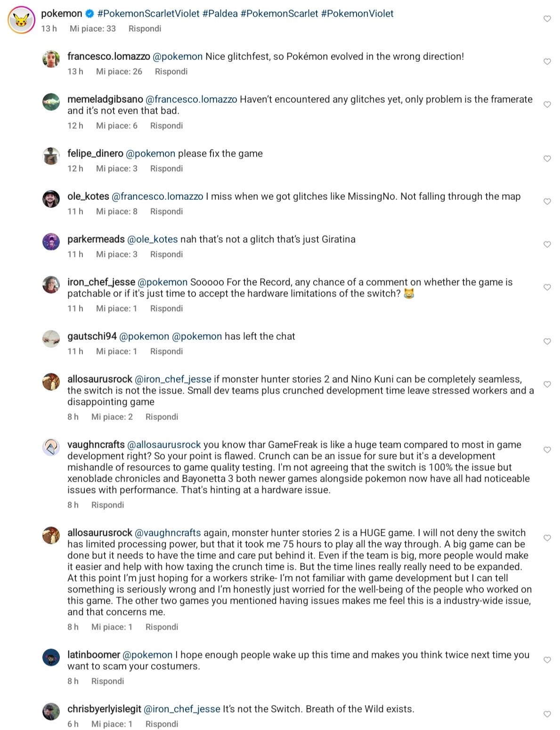Viewport: 560px width, 730px height.
Task: Tap the heart next to parkermeads' Giratina comment
Action: 547,245
